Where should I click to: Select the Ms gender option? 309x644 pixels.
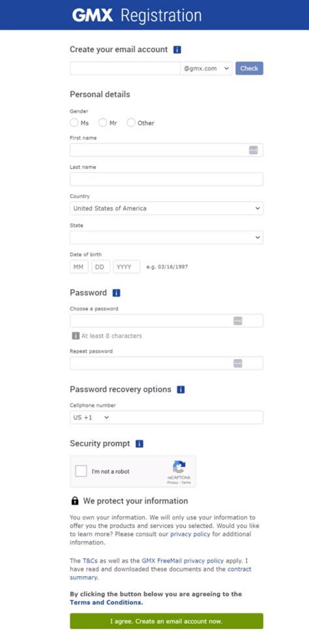click(74, 123)
